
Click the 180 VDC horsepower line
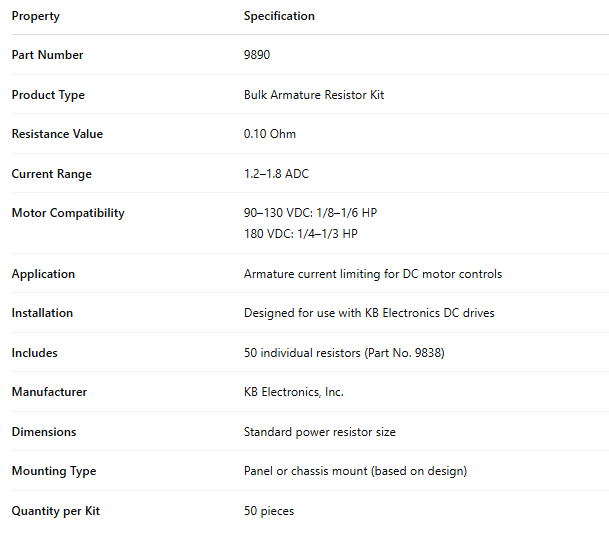(300, 234)
